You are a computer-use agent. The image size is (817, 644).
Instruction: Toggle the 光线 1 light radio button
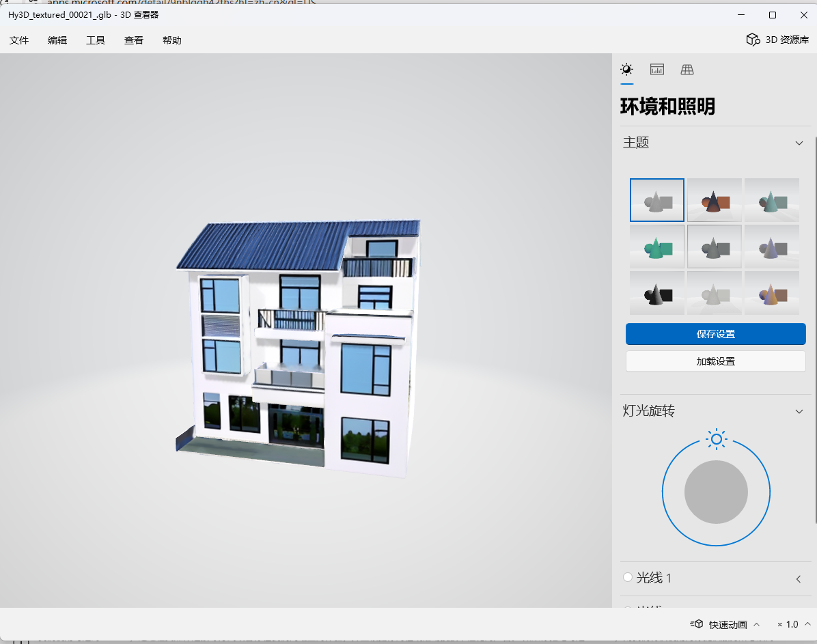pyautogui.click(x=628, y=577)
